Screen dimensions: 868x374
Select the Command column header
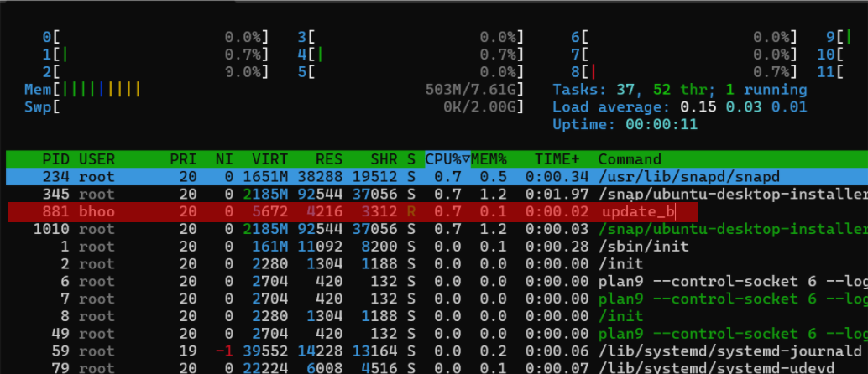coord(630,158)
